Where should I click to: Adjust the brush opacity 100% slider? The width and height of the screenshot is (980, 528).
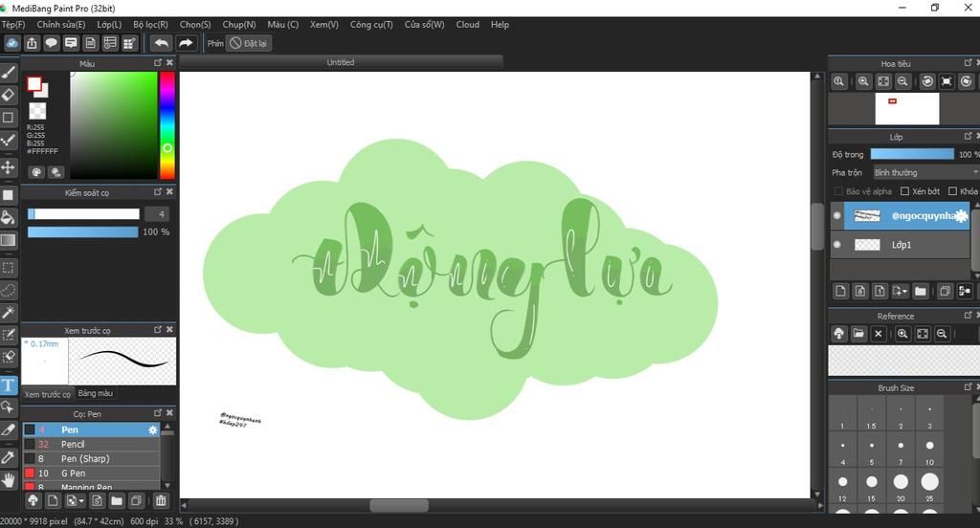82,231
